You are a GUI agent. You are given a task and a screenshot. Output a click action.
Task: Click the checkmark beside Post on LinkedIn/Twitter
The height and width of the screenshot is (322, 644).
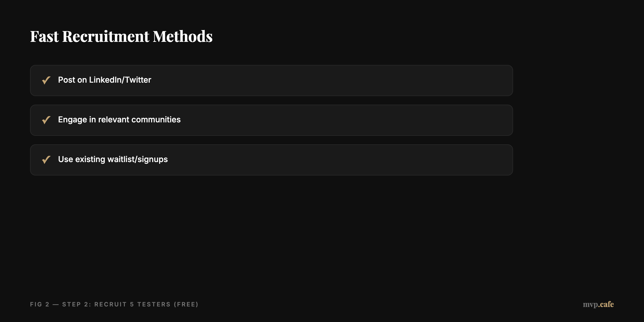pos(46,80)
